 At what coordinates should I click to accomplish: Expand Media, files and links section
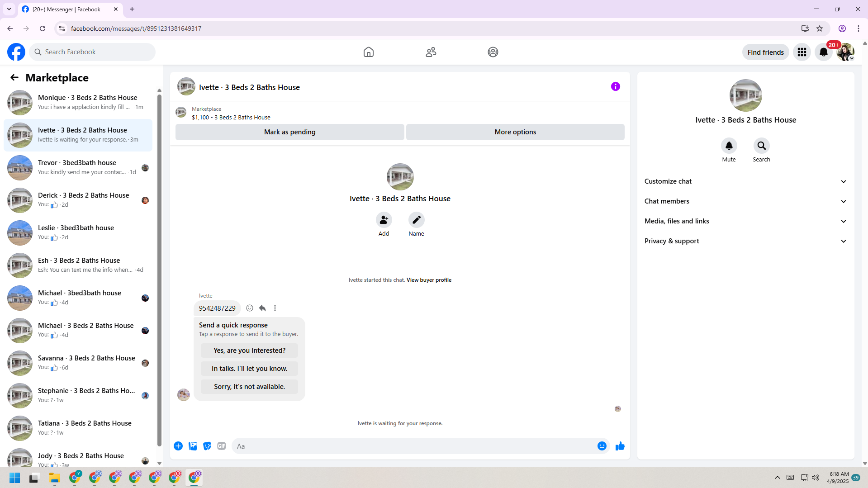(745, 221)
